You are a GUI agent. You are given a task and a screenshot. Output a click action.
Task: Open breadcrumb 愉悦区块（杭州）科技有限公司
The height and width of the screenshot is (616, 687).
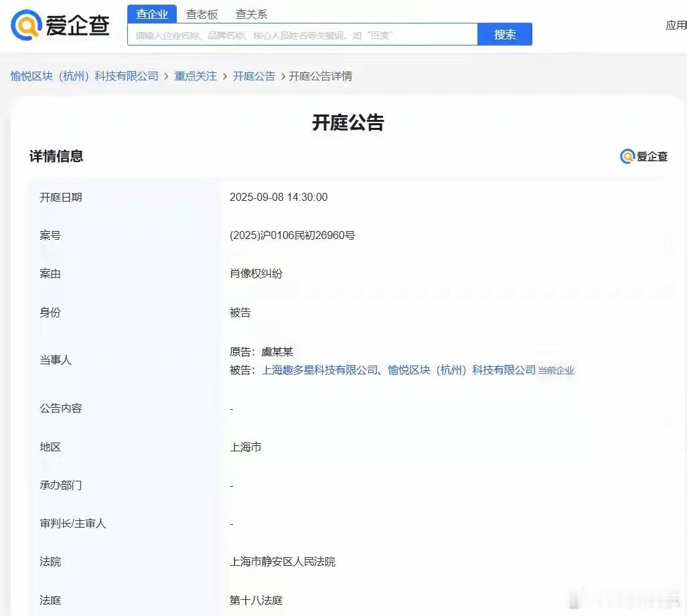(x=84, y=76)
